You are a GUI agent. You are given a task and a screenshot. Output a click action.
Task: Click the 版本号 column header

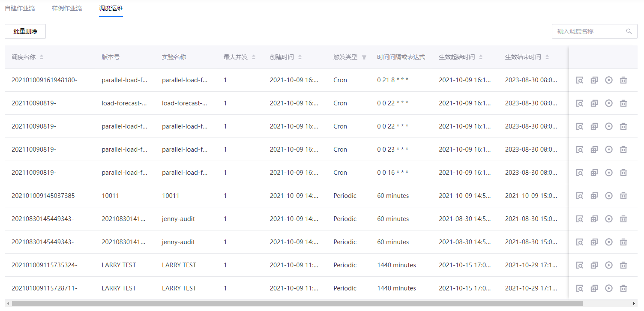coord(111,57)
